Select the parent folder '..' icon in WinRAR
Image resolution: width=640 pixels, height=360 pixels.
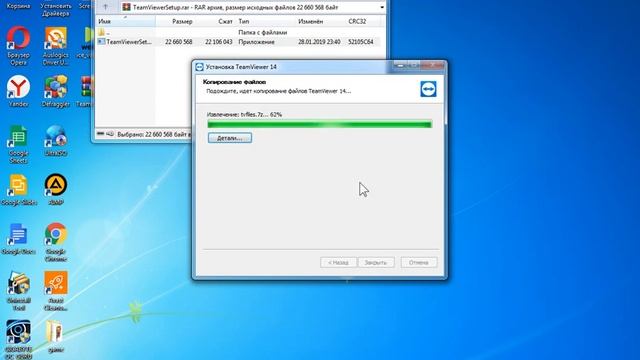pyautogui.click(x=101, y=32)
